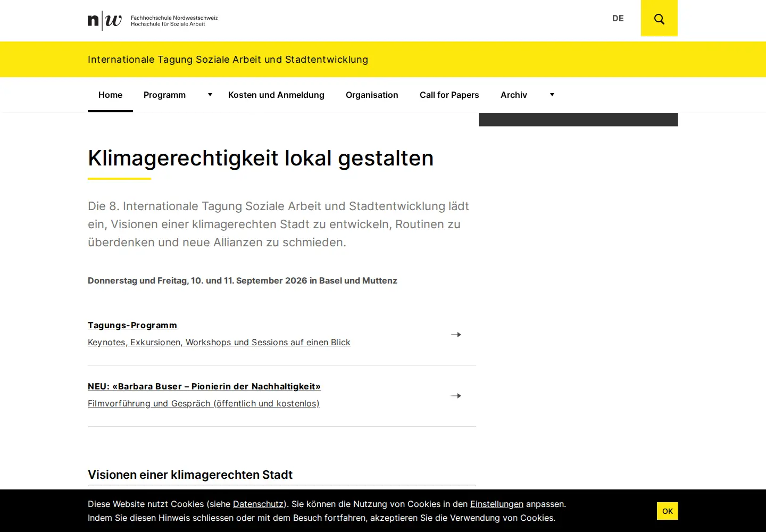
Task: Open the Archiv menu item
Action: (514, 95)
